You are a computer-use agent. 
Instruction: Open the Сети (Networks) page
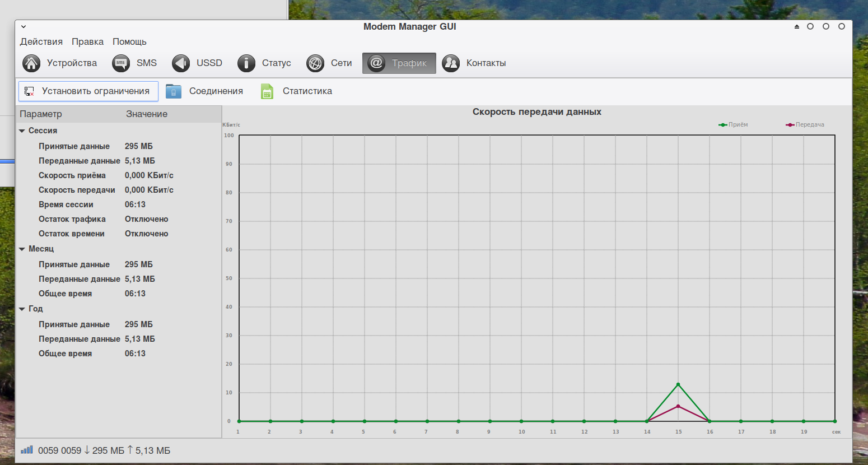pos(329,63)
